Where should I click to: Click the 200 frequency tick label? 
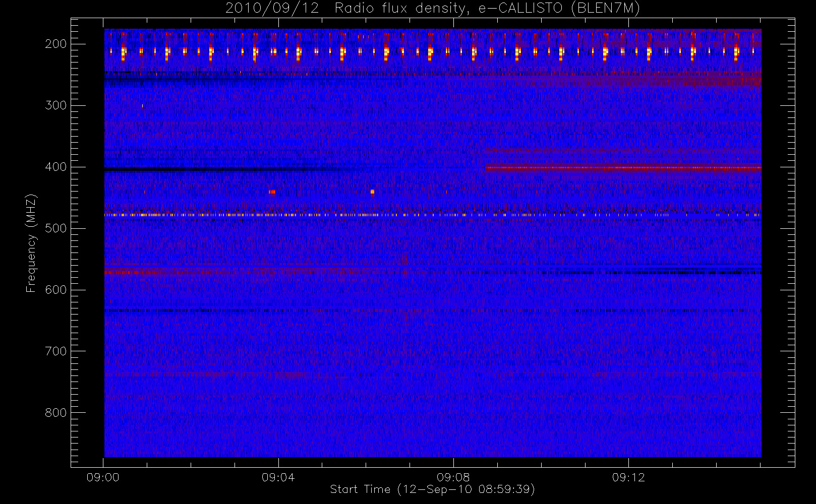point(55,44)
